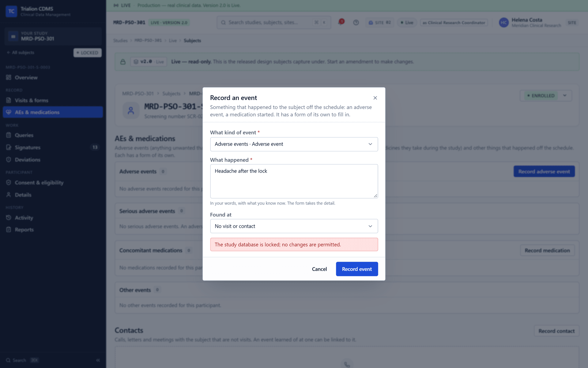Click the MRD-PSO-301 breadcrumb link
588x368 pixels.
(148, 40)
